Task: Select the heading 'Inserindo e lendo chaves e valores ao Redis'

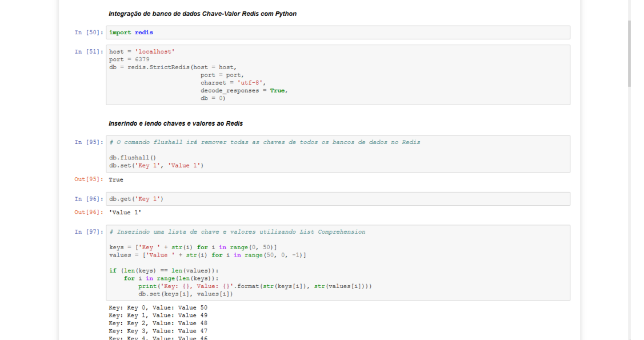Action: tap(176, 123)
